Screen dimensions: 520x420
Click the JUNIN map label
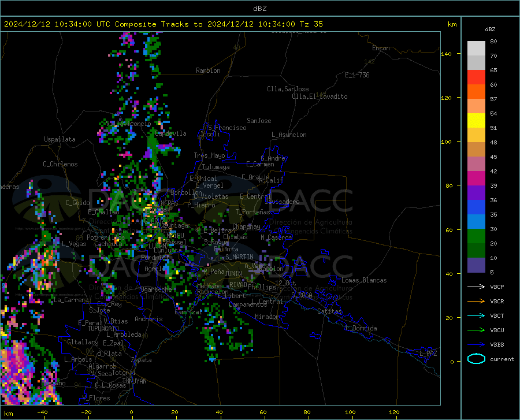point(233,274)
